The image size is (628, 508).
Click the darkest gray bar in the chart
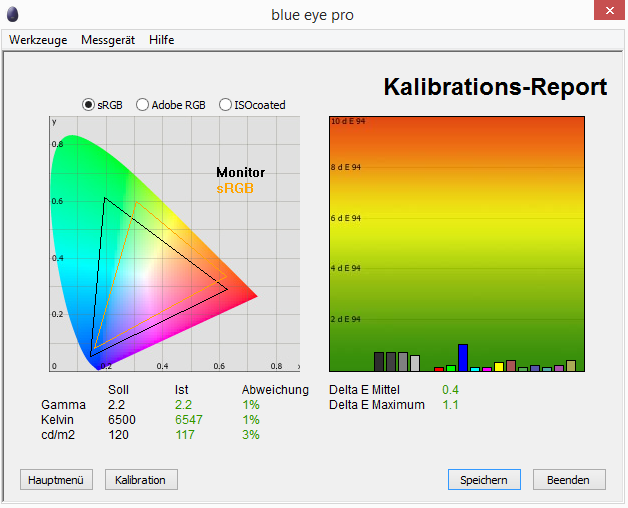coord(379,362)
